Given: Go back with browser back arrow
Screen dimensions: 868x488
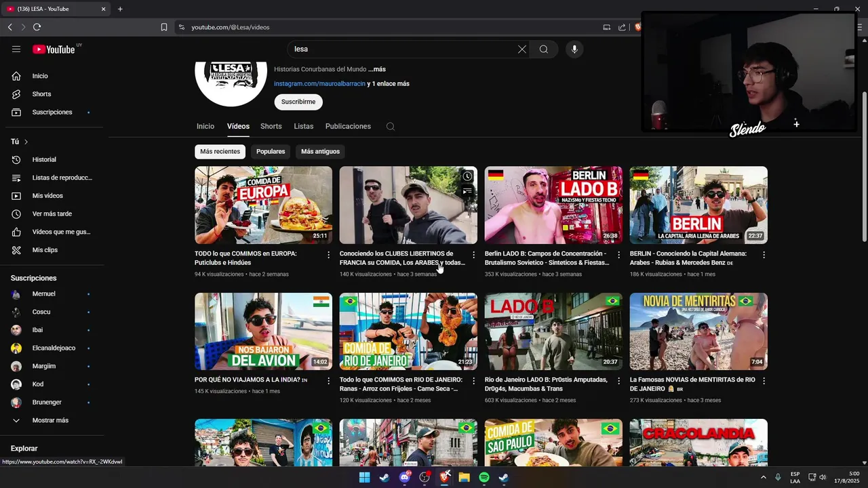Looking at the screenshot, I should coord(9,27).
